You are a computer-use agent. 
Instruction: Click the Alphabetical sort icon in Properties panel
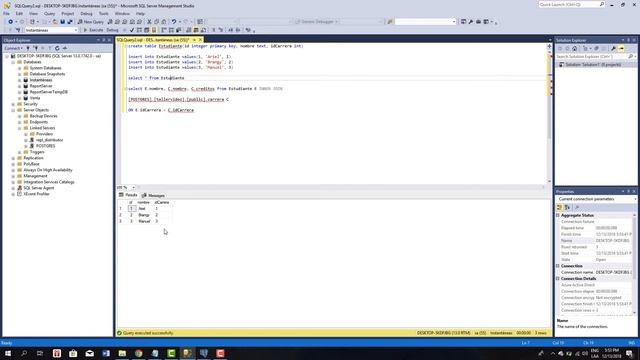pyautogui.click(x=567, y=207)
